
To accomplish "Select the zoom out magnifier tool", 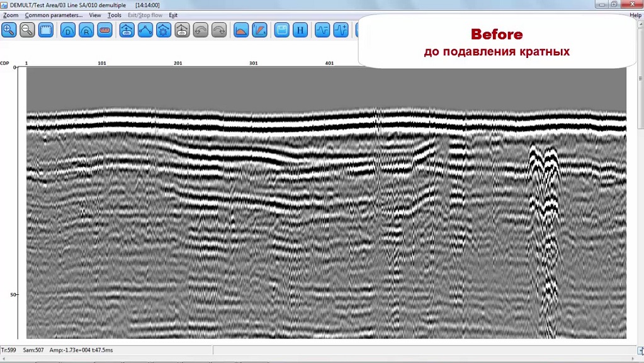I will 27,30.
